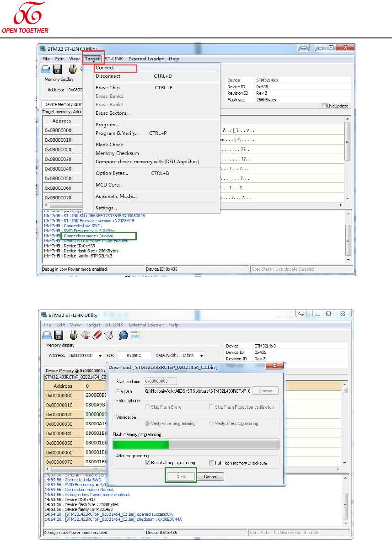Open Edit menu in upper screenshot
Viewport: 392px width, 540px height.
(59, 59)
